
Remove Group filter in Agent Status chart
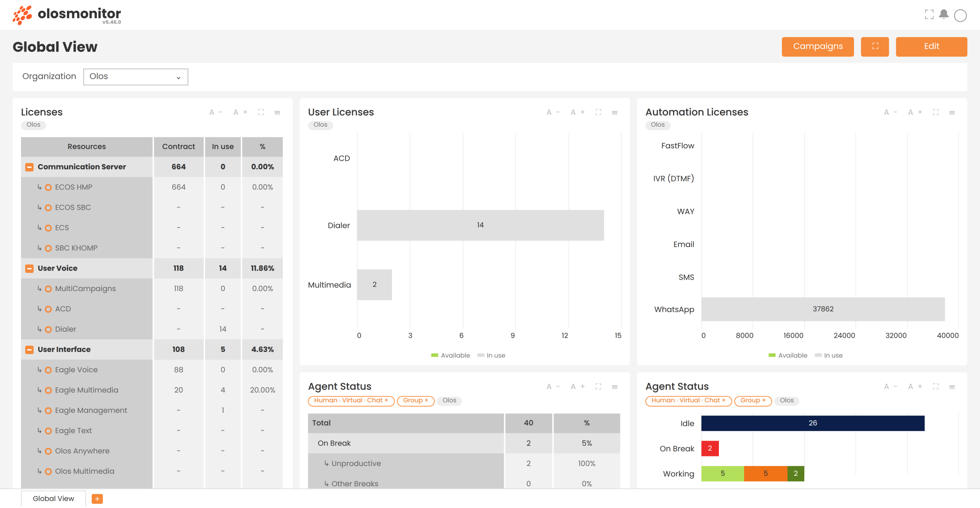click(x=764, y=400)
